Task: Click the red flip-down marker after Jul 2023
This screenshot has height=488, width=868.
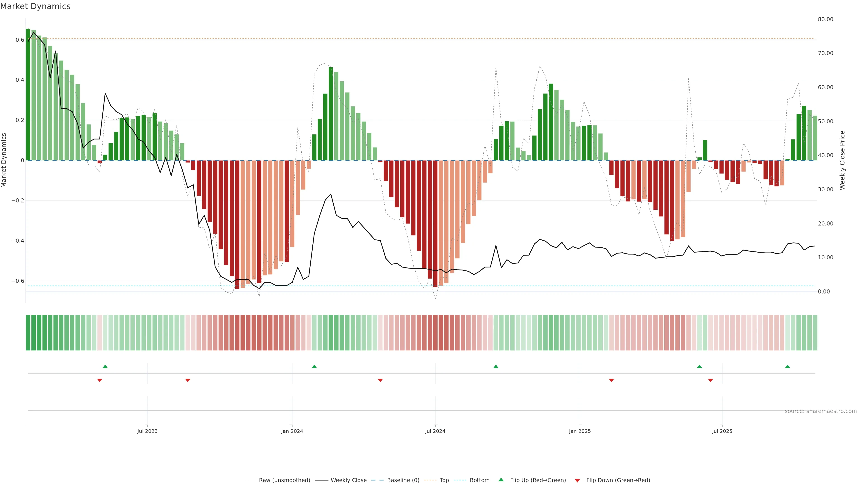Action: coord(188,380)
